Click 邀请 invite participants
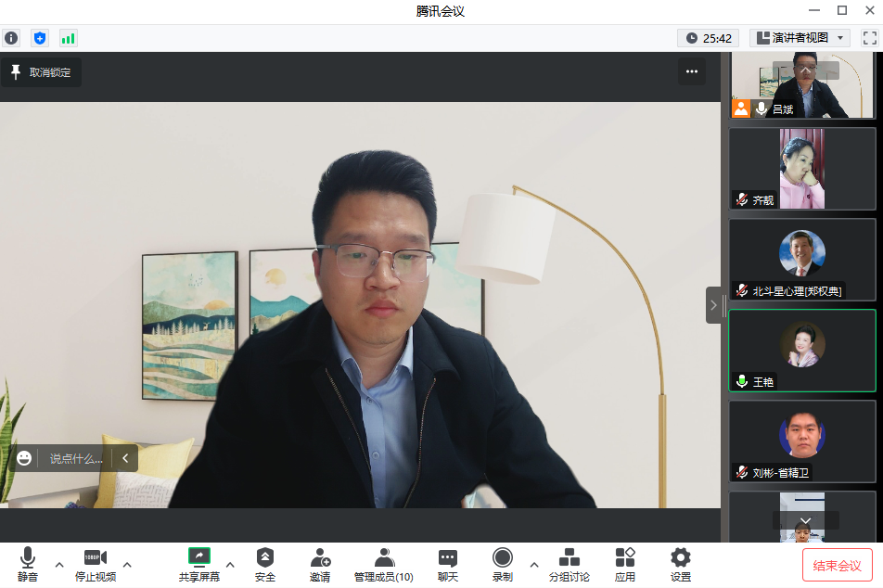The width and height of the screenshot is (883, 588). click(x=320, y=565)
